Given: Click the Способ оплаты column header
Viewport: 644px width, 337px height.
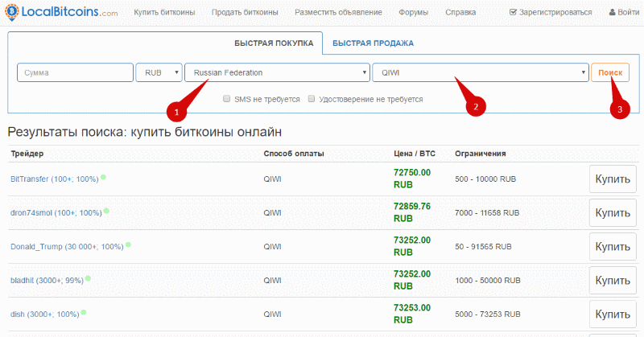Looking at the screenshot, I should (x=294, y=154).
